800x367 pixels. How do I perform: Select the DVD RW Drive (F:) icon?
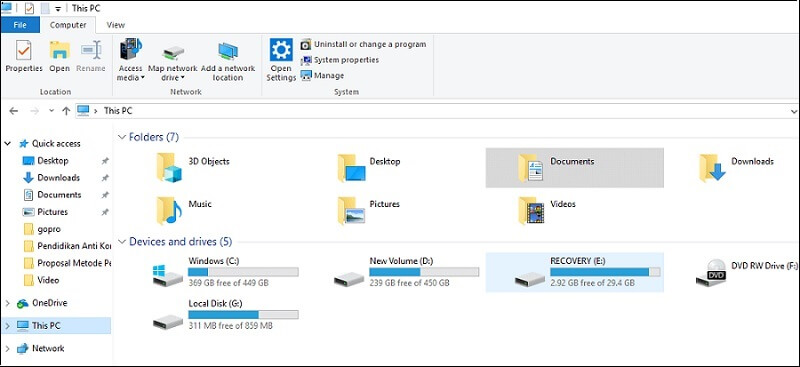point(712,273)
